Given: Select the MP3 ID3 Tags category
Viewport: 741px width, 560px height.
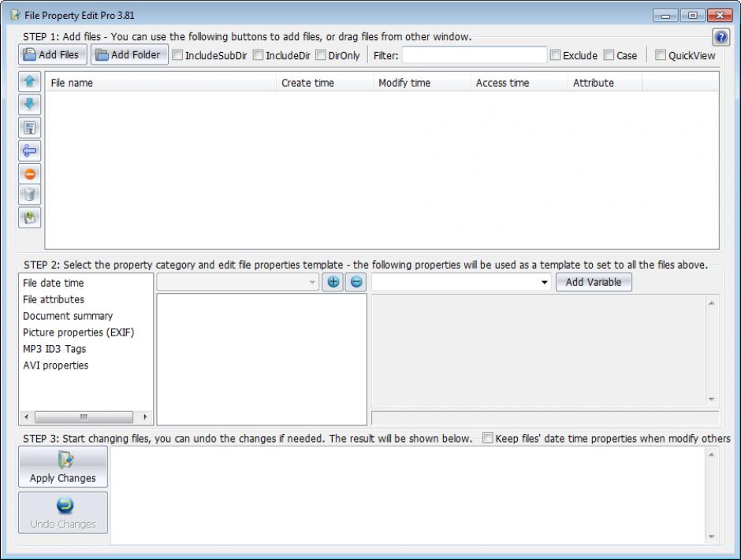Looking at the screenshot, I should point(54,349).
